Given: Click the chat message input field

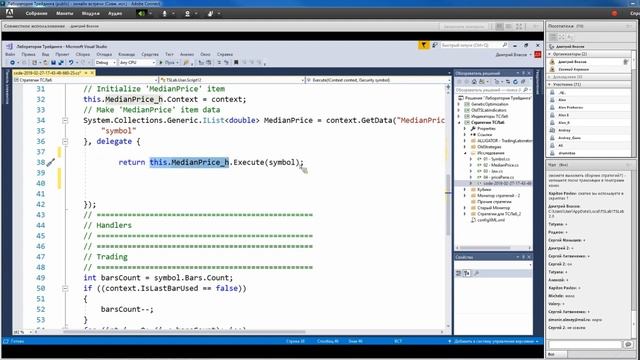Looking at the screenshot, I should 584,345.
